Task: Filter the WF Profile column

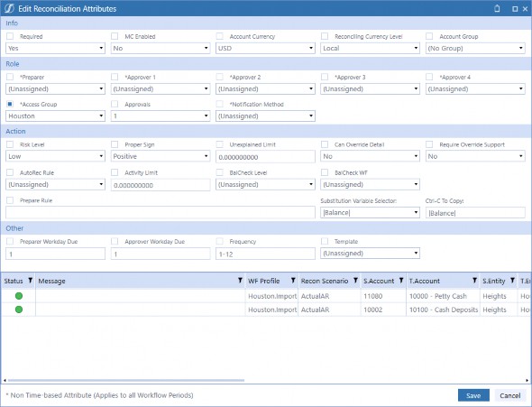Action: 293,281
